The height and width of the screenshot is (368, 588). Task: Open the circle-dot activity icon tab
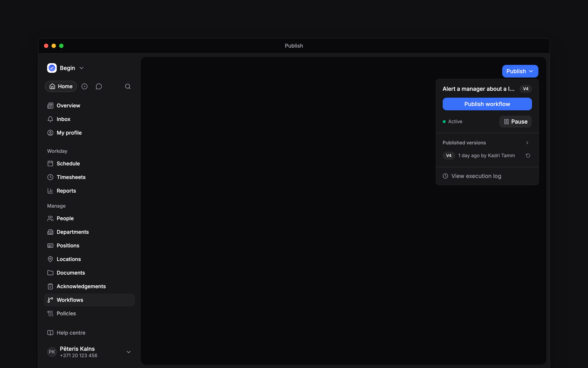[84, 86]
